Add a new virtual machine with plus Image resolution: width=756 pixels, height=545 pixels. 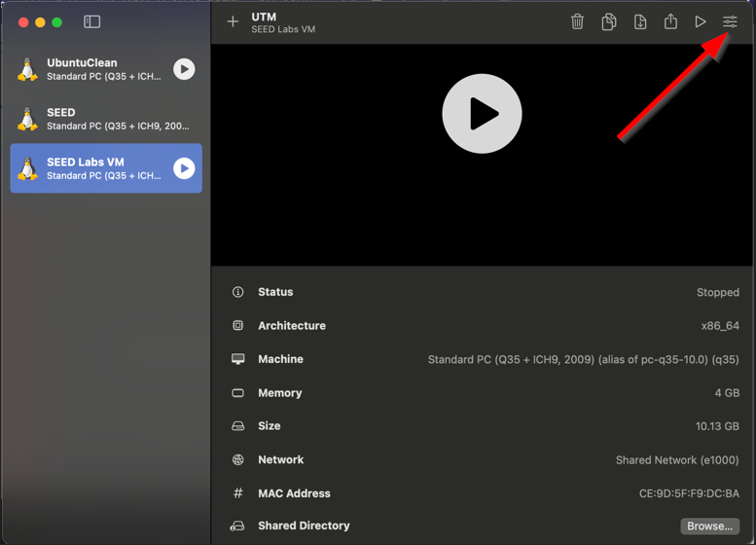click(x=233, y=21)
